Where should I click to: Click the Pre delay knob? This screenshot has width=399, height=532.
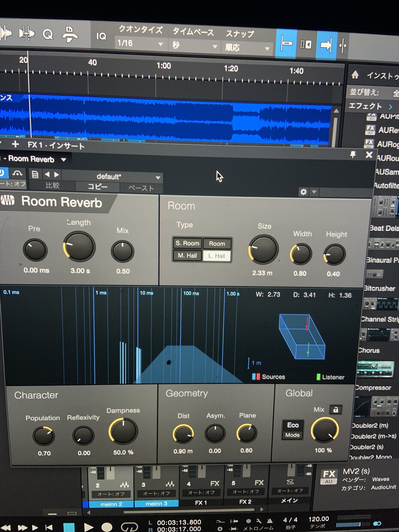pos(35,250)
